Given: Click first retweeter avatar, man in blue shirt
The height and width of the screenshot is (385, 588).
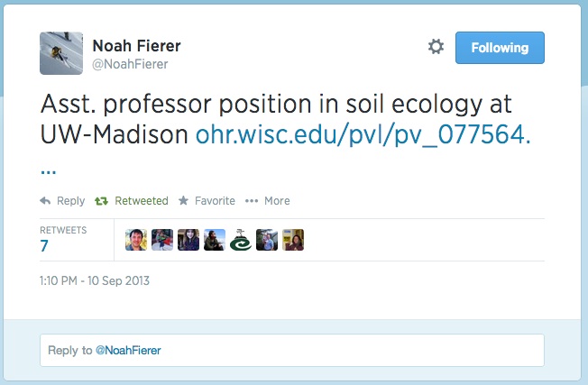Looking at the screenshot, I should pos(135,240).
